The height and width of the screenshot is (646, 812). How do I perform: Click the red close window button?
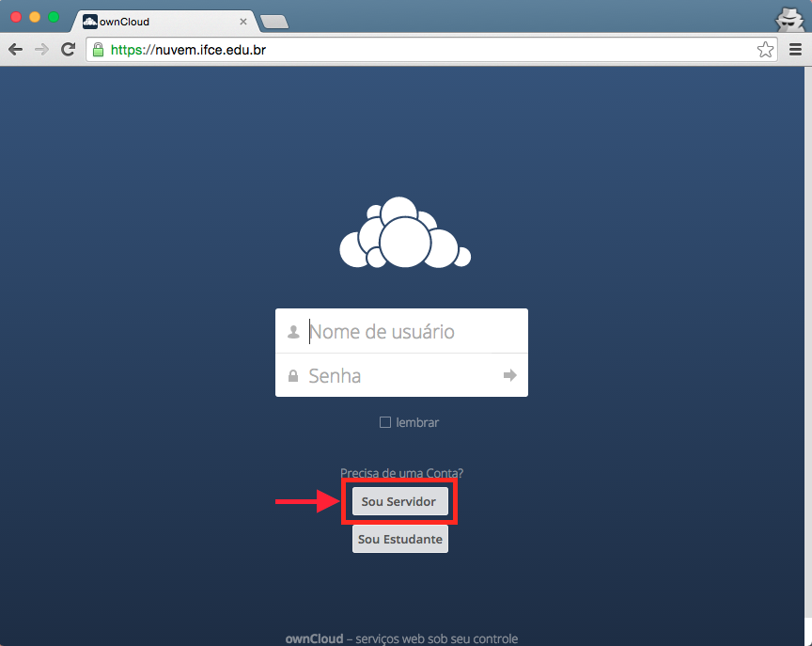click(16, 17)
